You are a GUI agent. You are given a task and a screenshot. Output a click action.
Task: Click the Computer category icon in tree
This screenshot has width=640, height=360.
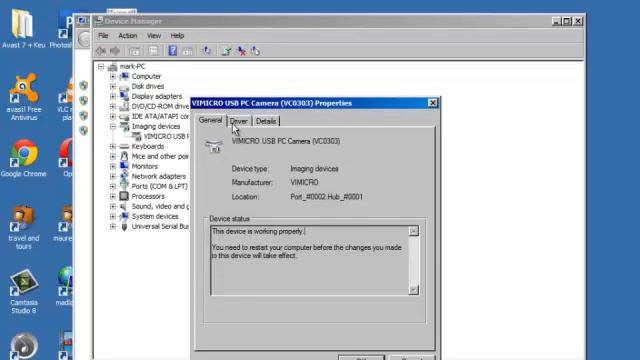point(124,76)
